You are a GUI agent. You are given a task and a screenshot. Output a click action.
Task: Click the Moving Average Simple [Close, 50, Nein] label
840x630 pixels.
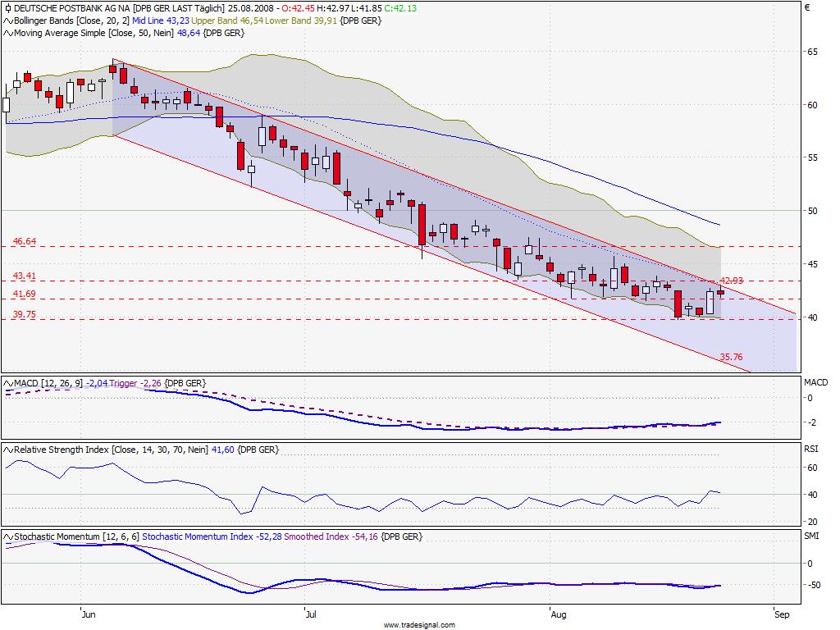pos(94,33)
